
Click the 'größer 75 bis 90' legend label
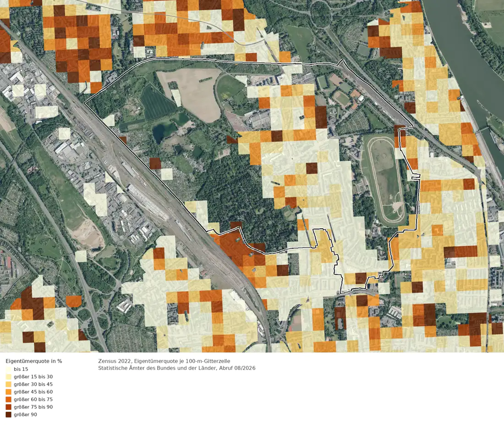coord(33,407)
